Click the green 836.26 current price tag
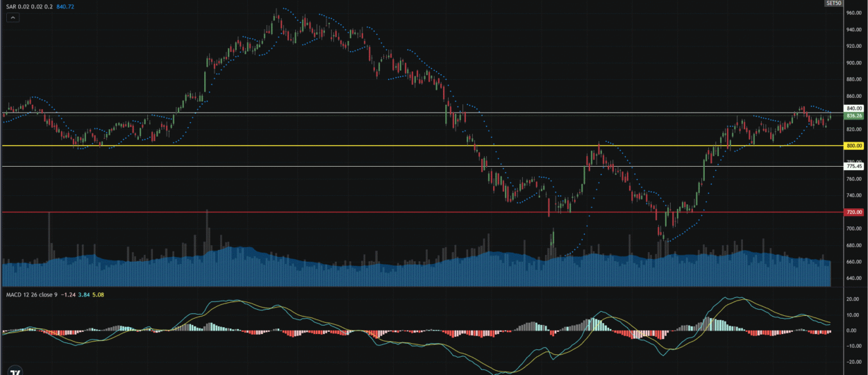 point(853,116)
